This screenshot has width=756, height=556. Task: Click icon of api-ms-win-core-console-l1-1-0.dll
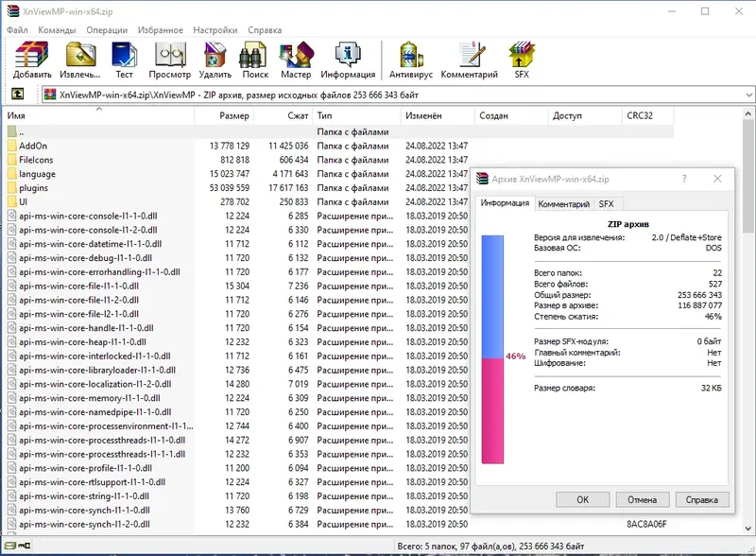pyautogui.click(x=12, y=216)
